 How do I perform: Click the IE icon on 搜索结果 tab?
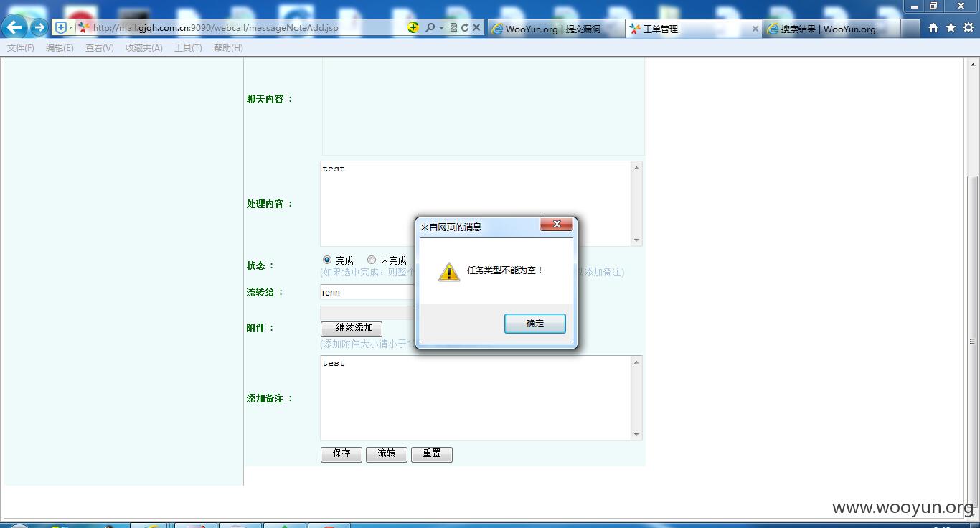[773, 29]
